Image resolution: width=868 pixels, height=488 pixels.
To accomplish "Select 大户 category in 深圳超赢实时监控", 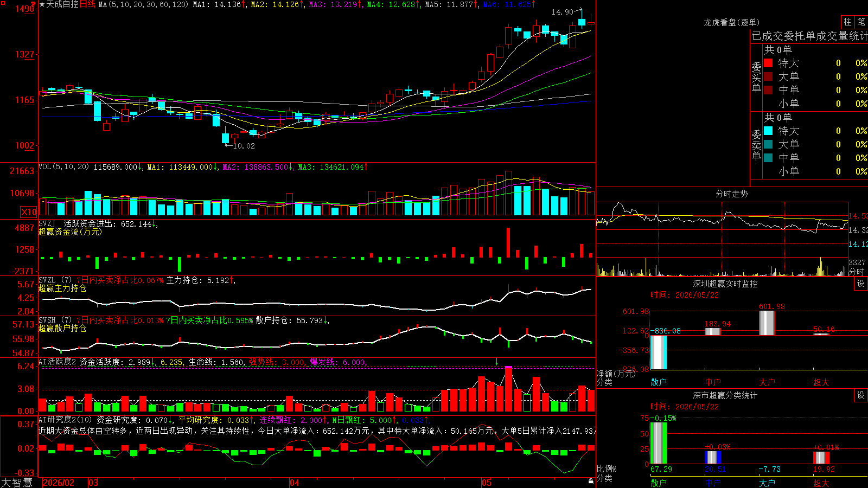I will [767, 382].
